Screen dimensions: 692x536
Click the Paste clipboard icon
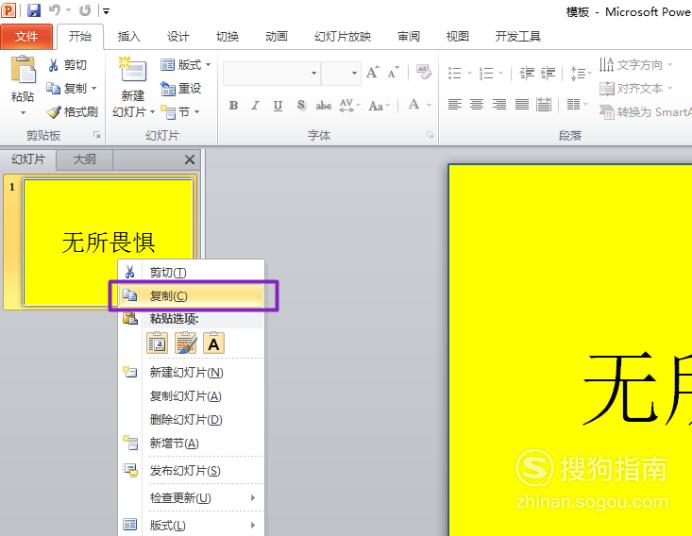click(x=23, y=70)
